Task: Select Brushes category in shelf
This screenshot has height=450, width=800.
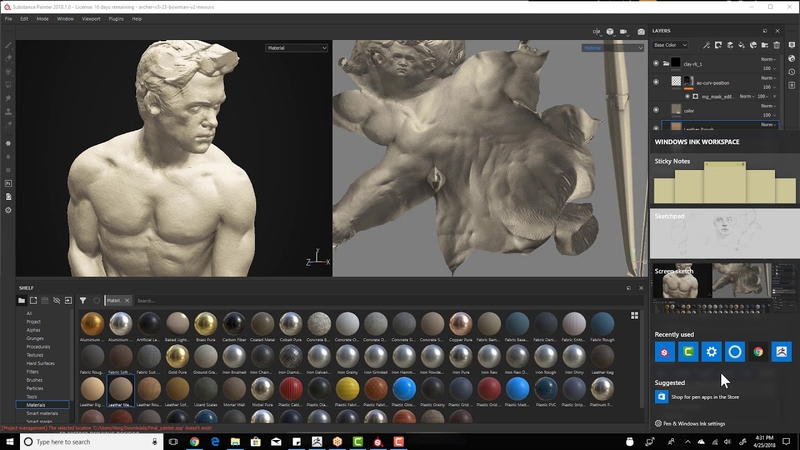Action: pos(35,380)
